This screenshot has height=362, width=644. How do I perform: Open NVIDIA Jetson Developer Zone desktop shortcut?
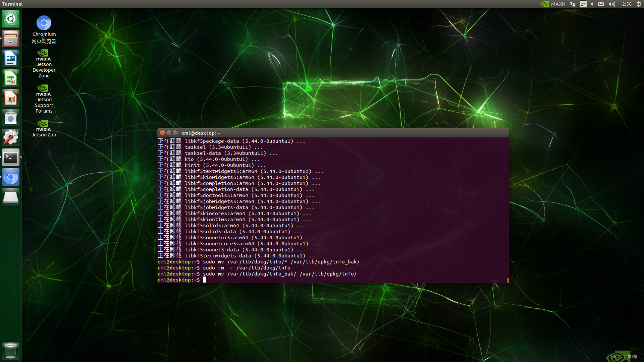[44, 64]
